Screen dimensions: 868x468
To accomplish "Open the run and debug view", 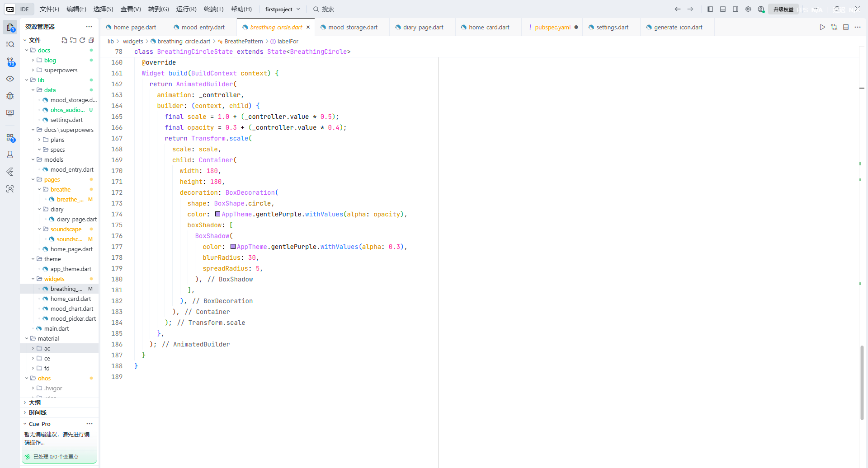I will [x=10, y=96].
